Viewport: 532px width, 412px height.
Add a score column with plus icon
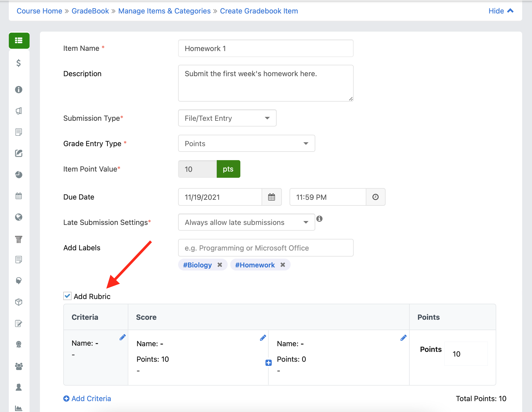[x=269, y=363]
